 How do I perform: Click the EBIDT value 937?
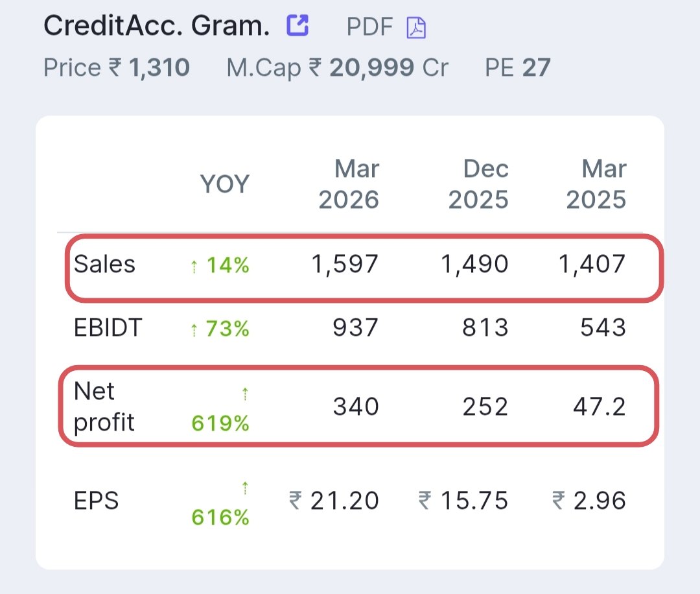356,327
